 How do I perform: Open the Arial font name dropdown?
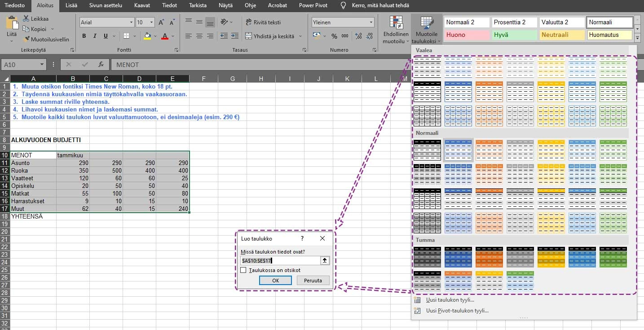[131, 22]
